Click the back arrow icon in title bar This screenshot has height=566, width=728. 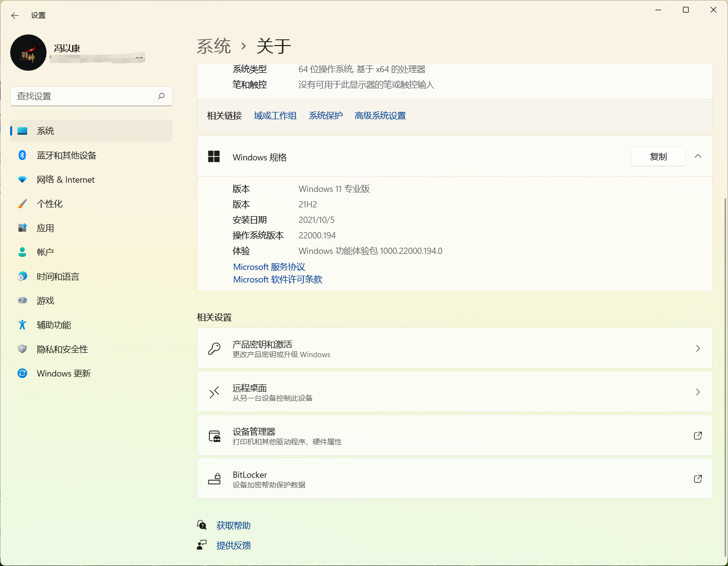(15, 16)
